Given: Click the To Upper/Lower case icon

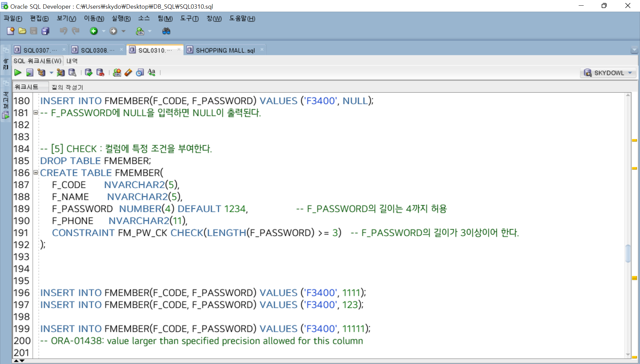Looking at the screenshot, I should 152,73.
